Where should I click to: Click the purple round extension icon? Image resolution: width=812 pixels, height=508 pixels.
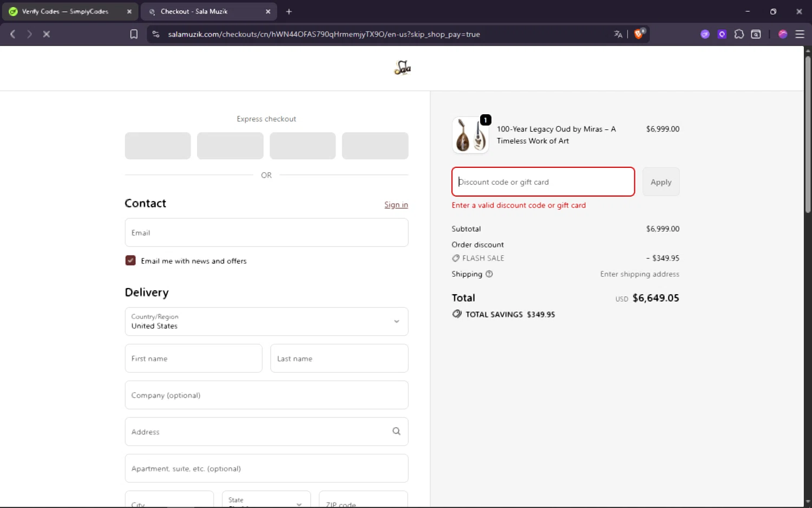pos(705,34)
